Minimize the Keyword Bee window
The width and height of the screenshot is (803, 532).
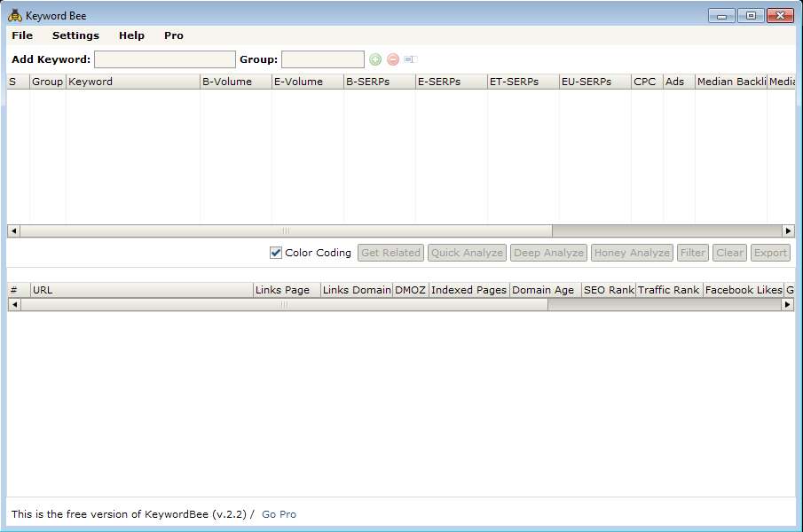(721, 16)
